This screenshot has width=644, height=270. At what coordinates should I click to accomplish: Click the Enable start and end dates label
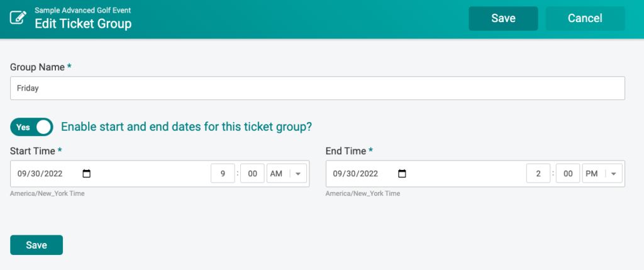pos(186,127)
